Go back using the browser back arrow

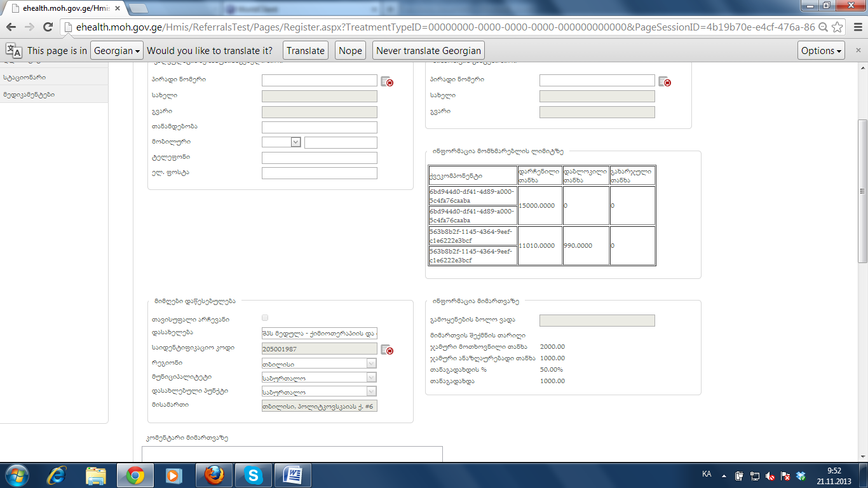[11, 27]
